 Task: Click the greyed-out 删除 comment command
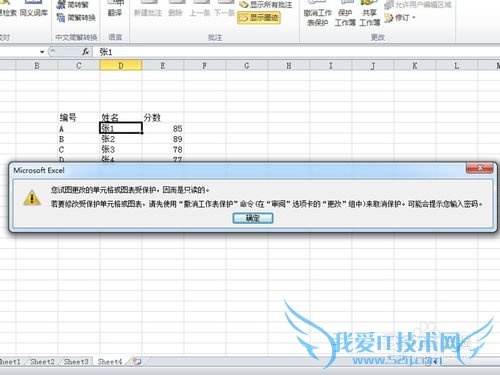click(x=176, y=10)
